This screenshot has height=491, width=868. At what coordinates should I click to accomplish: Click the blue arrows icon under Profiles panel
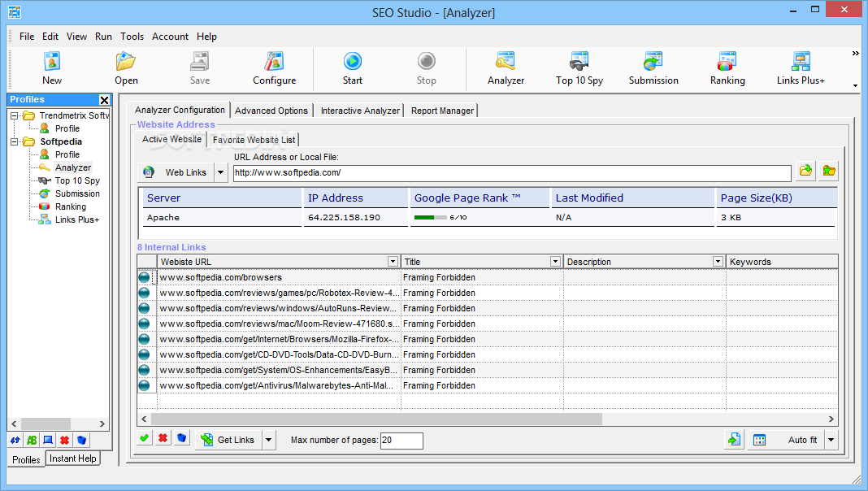pos(15,440)
